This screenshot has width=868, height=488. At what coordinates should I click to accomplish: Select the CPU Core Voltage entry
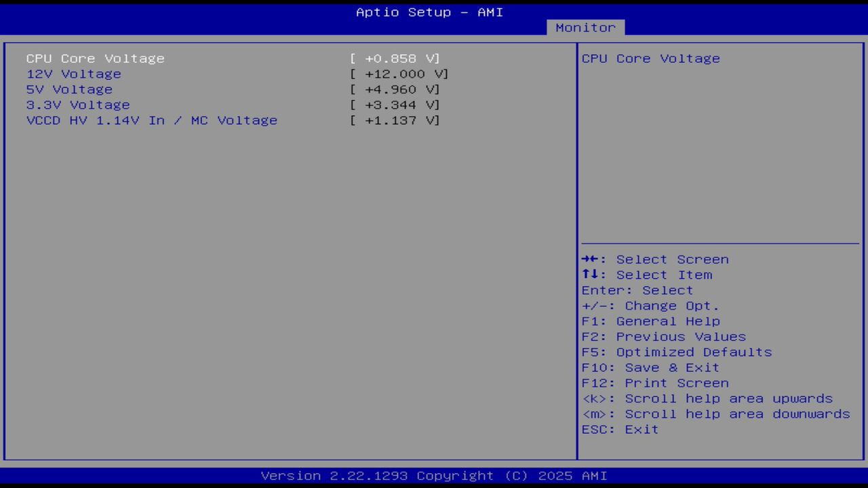coord(95,58)
